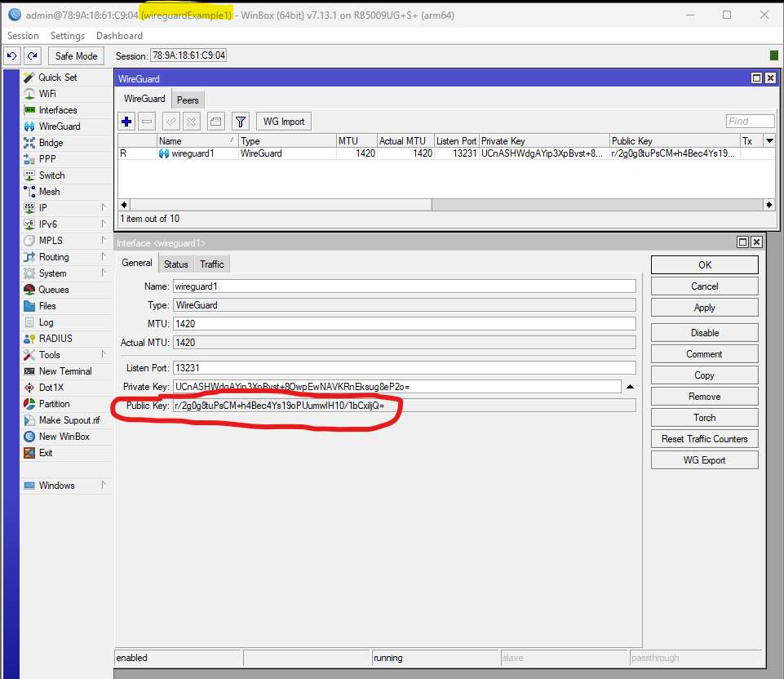Image resolution: width=784 pixels, height=679 pixels.
Task: Open the Dashboard menu
Action: click(119, 35)
